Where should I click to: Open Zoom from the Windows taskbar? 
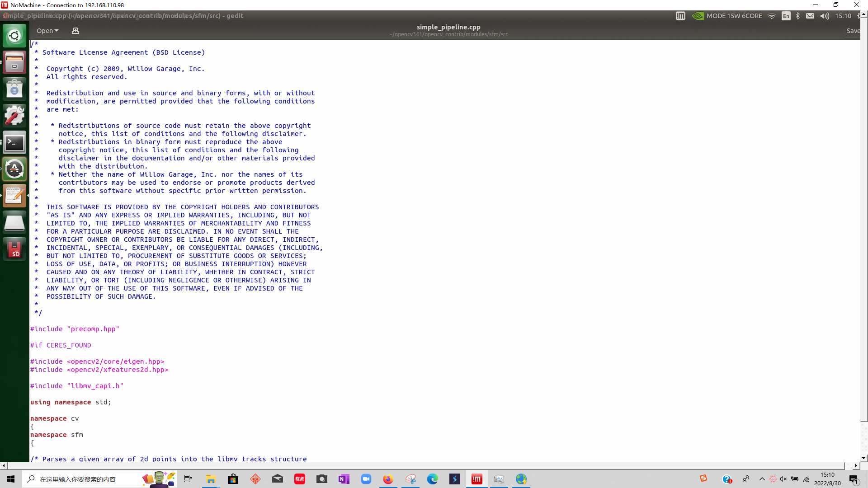[366, 479]
